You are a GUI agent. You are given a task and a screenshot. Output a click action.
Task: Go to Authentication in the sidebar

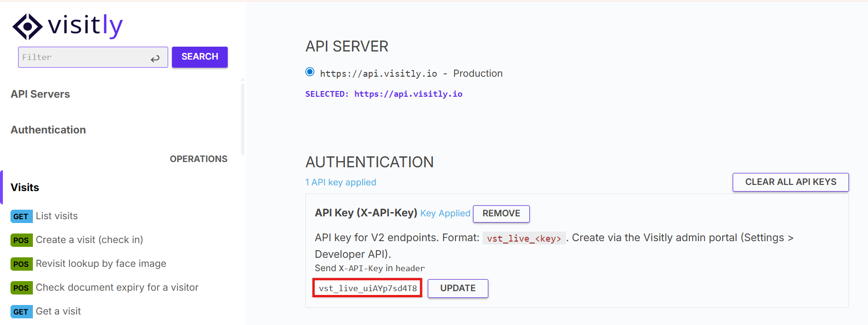[48, 130]
